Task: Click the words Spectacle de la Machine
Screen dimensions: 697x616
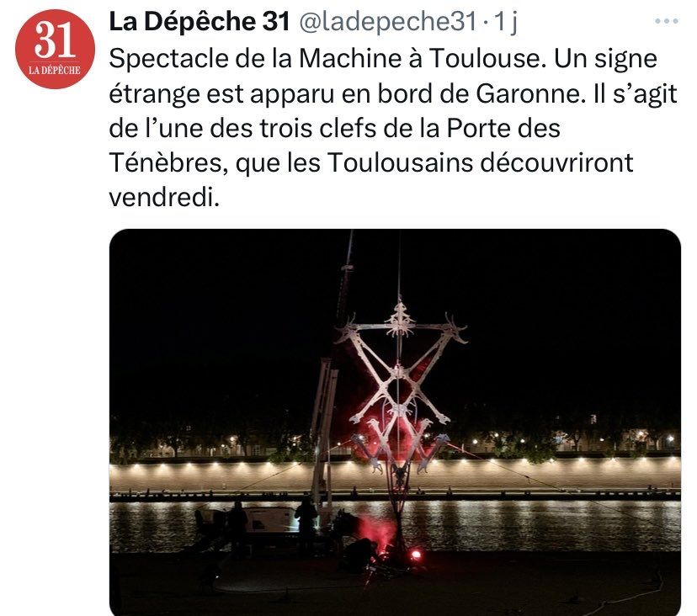Action: click(255, 58)
